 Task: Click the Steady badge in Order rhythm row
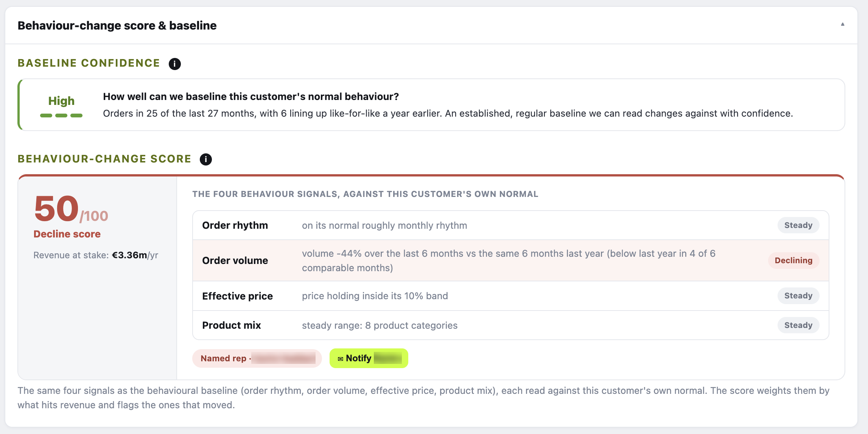pyautogui.click(x=798, y=225)
